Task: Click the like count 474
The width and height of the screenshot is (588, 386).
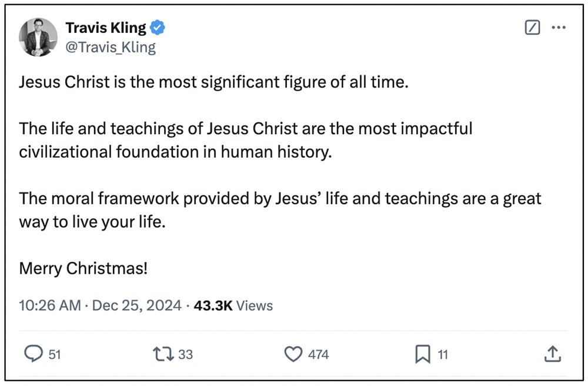Action: (318, 354)
